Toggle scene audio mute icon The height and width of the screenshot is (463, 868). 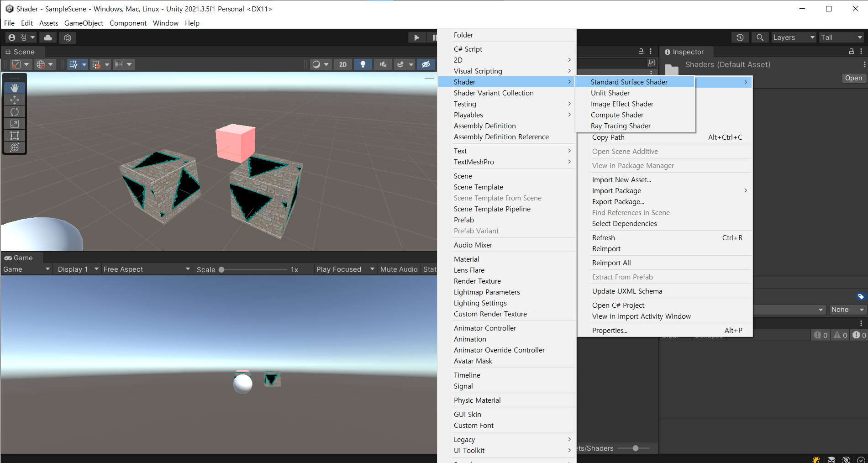(x=383, y=64)
